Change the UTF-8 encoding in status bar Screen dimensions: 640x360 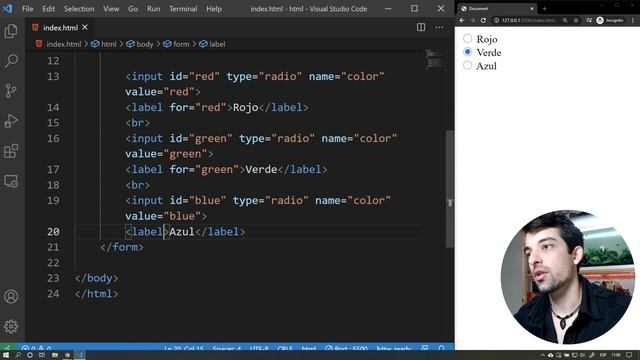pos(259,348)
